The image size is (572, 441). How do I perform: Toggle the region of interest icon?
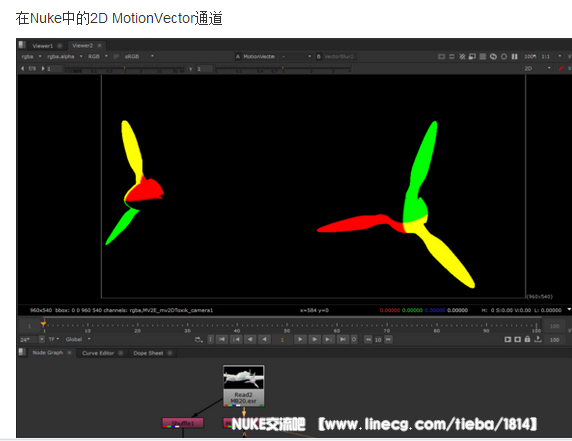[x=462, y=57]
